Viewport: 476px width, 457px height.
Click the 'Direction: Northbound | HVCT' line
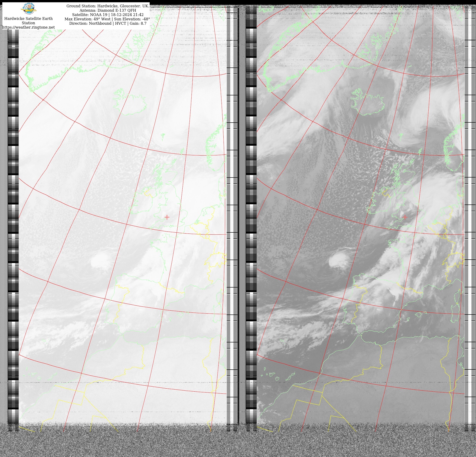pos(108,23)
